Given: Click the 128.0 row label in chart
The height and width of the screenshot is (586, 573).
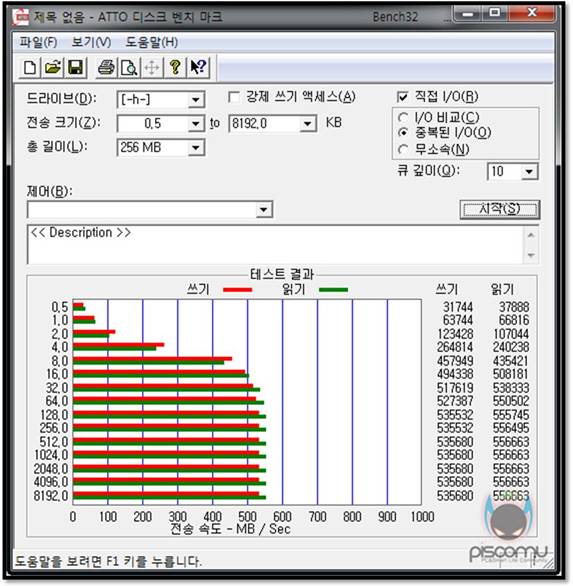Looking at the screenshot, I should 54,415.
